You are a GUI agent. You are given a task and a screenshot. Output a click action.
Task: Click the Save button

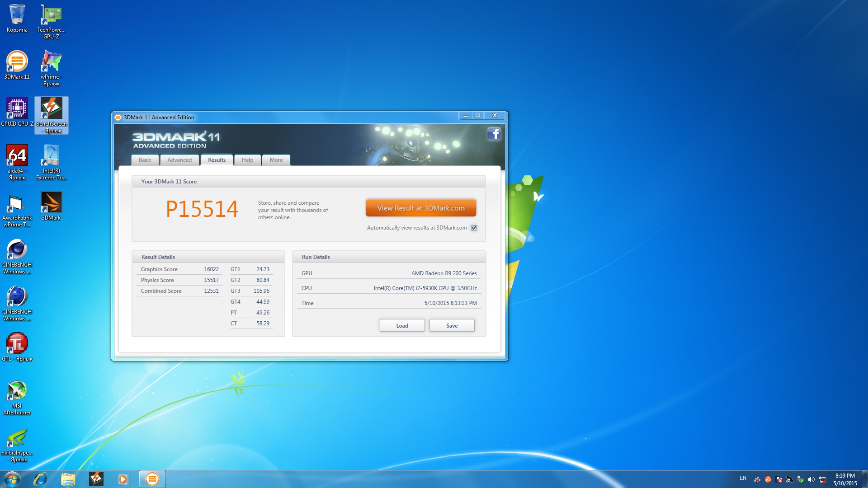[452, 325]
